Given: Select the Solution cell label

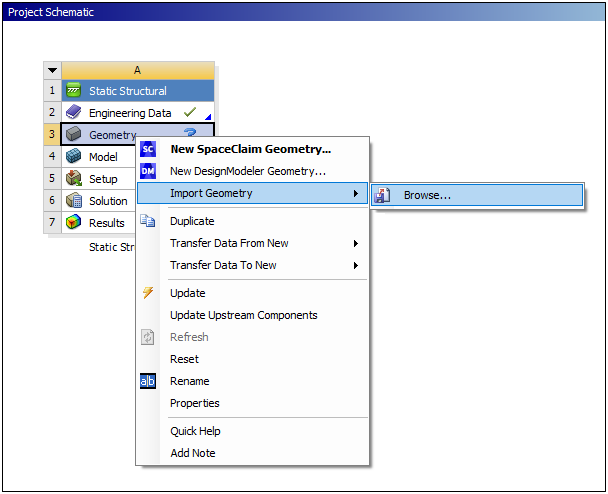Looking at the screenshot, I should [x=108, y=201].
